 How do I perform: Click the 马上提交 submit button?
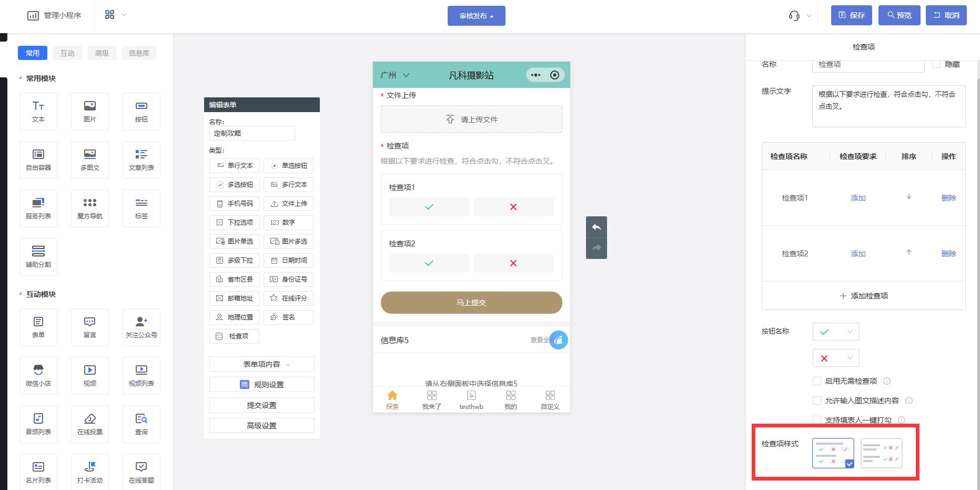(471, 303)
